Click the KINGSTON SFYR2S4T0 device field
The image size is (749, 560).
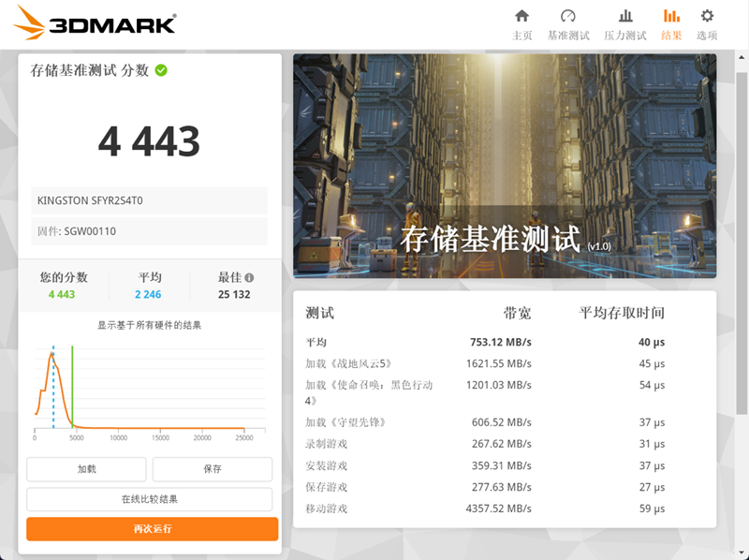[149, 200]
